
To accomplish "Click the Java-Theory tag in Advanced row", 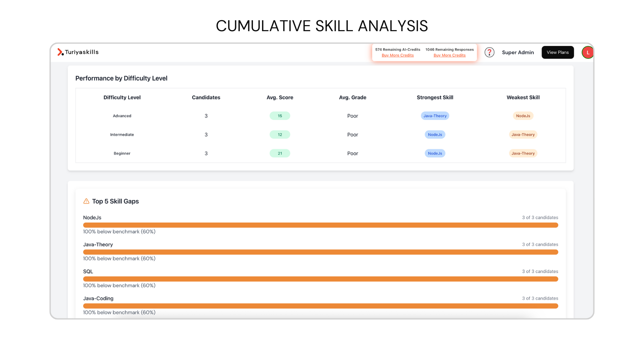I will 435,116.
